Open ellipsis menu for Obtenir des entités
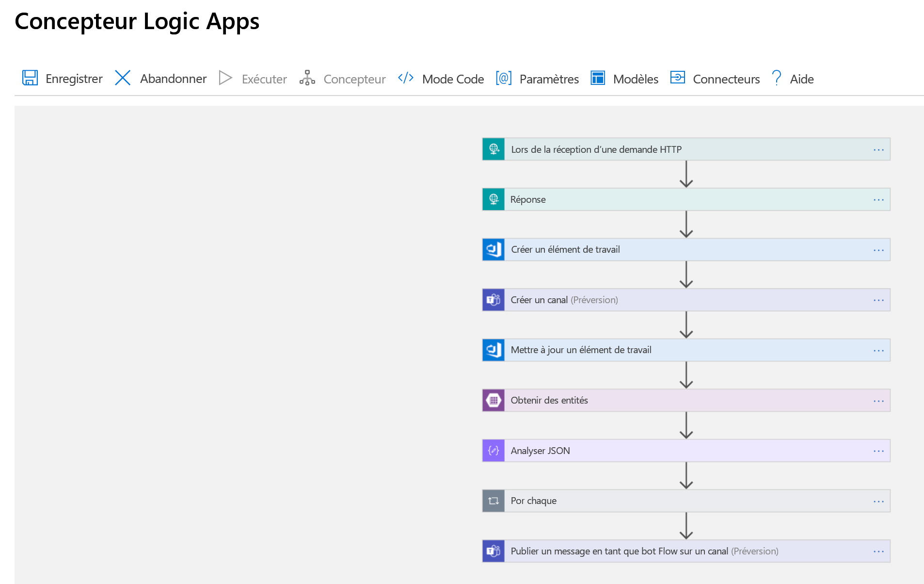Image resolution: width=924 pixels, height=584 pixels. point(878,401)
